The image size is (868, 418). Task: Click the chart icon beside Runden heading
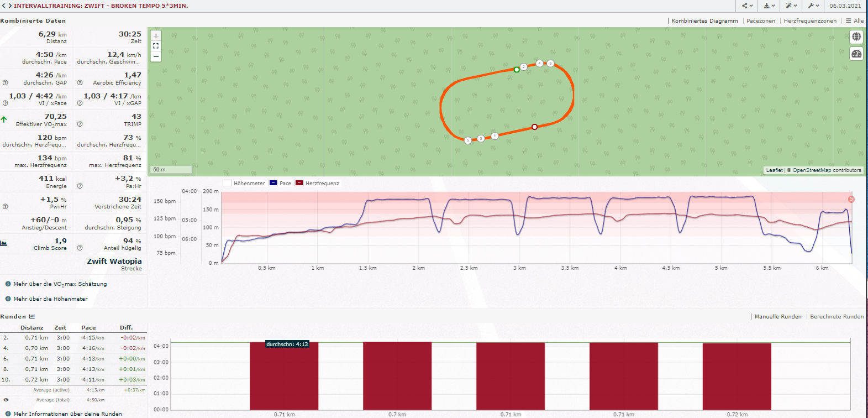click(32, 316)
